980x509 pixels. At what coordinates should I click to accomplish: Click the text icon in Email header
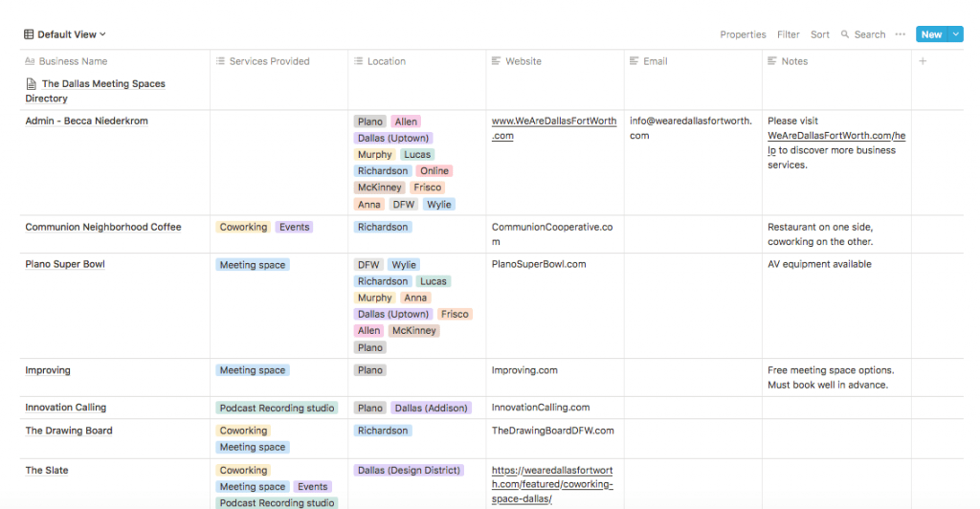[635, 61]
